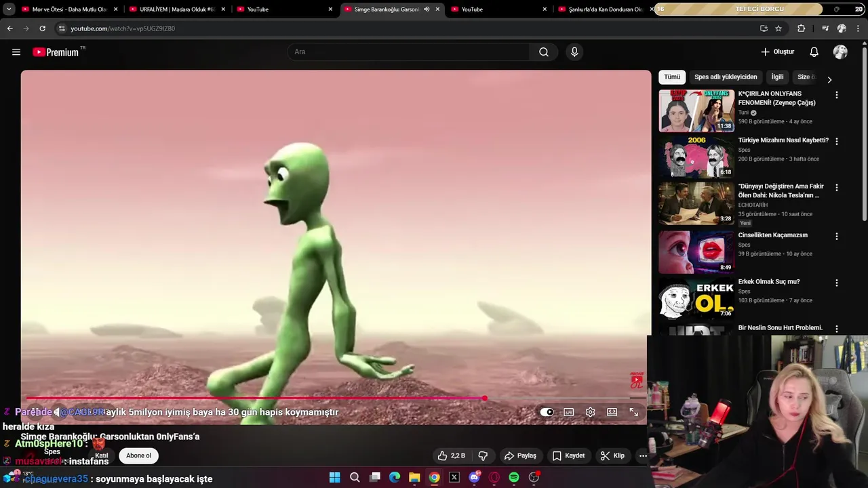Screen dimensions: 868x488
Task: Open taskbar search
Action: (355, 478)
